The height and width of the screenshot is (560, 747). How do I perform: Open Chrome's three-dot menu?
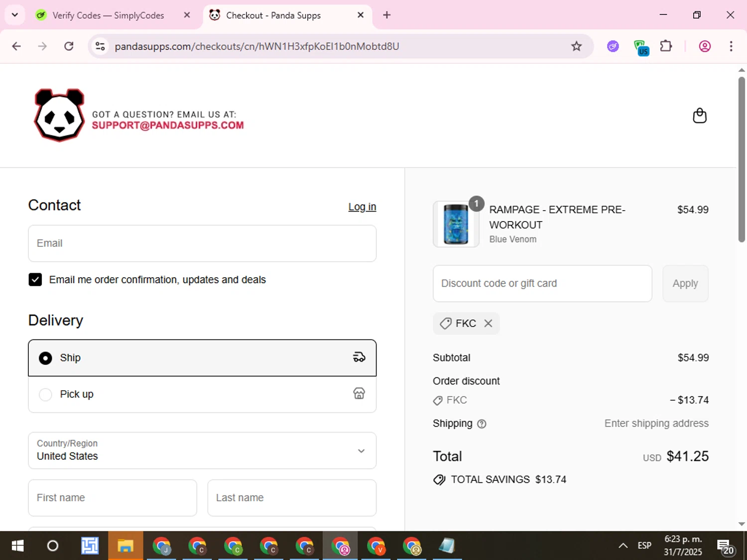(x=731, y=46)
